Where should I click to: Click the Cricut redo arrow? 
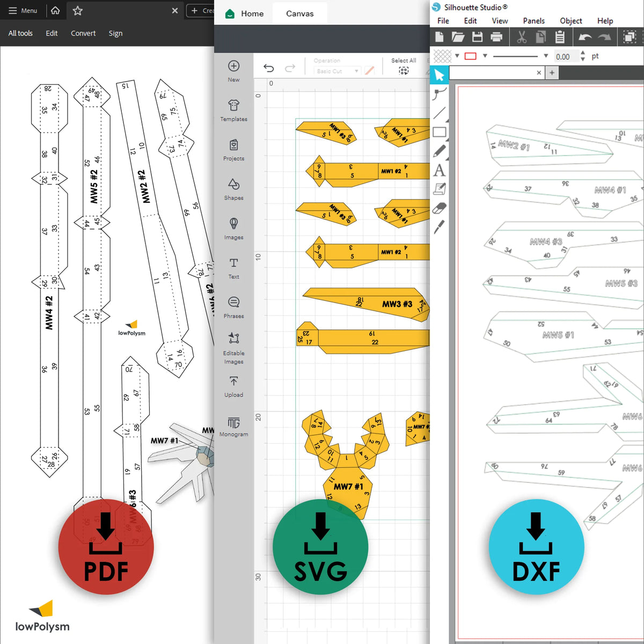(290, 68)
